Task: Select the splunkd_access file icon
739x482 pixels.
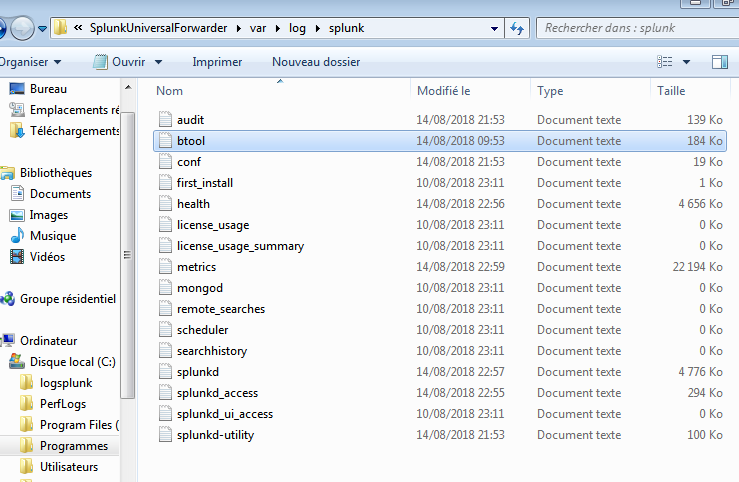Action: pos(165,393)
